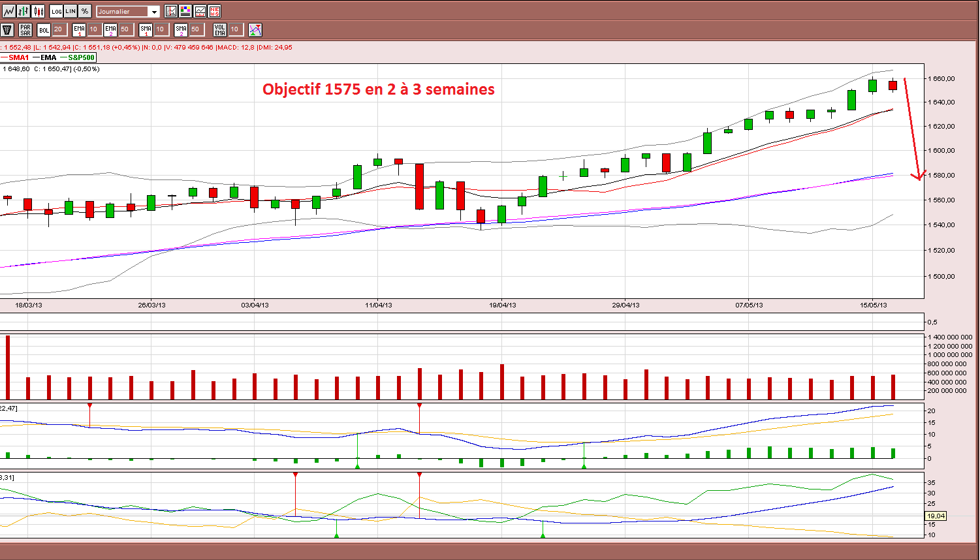Click the chart with volume bars icon
The height and width of the screenshot is (560, 980).
[200, 11]
